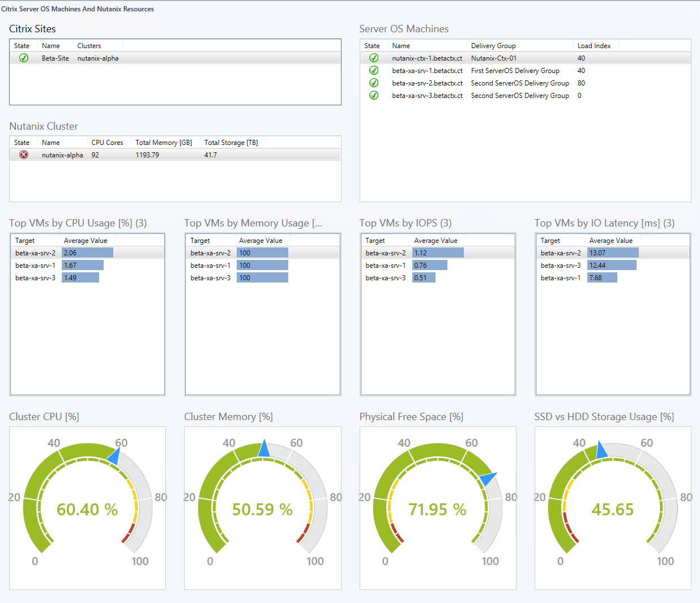The height and width of the screenshot is (603, 700).
Task: Click the green state icon for nutanix-ctx-1.betactx.ct
Action: tap(374, 58)
